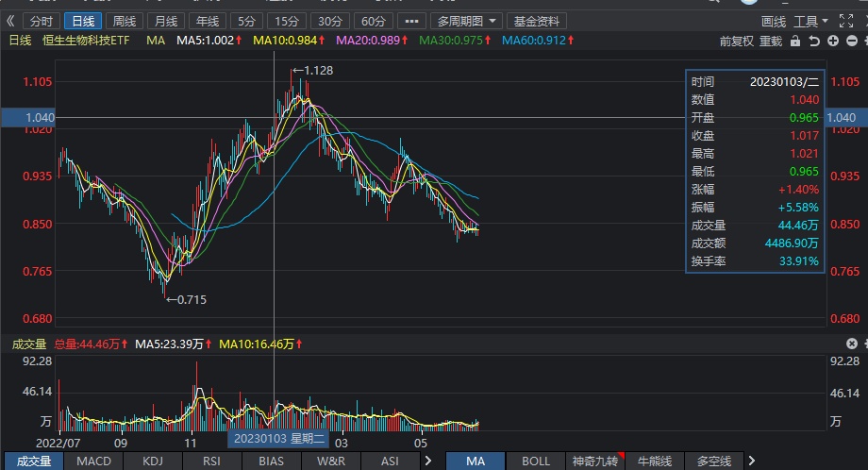Click the 重载 reload button

point(771,41)
